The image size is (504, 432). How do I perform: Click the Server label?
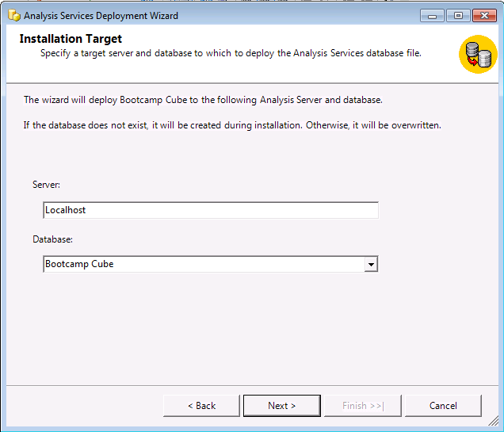pos(47,185)
